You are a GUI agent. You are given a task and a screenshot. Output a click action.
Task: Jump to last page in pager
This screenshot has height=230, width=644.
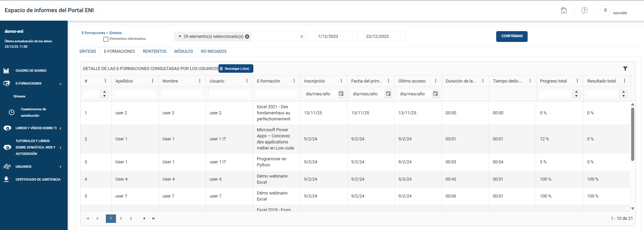154,218
